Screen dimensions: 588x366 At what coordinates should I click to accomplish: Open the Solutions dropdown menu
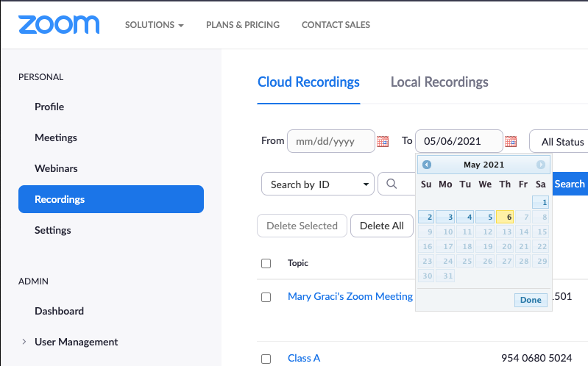click(154, 25)
